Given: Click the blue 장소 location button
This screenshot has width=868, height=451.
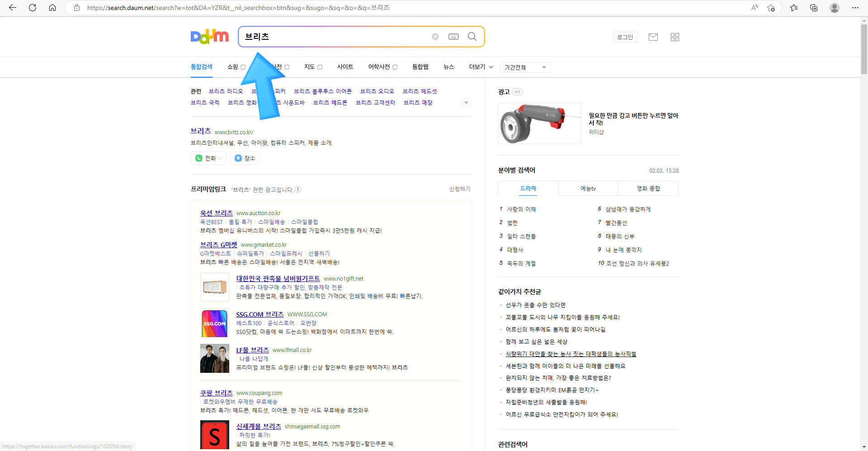Looking at the screenshot, I should [x=245, y=158].
